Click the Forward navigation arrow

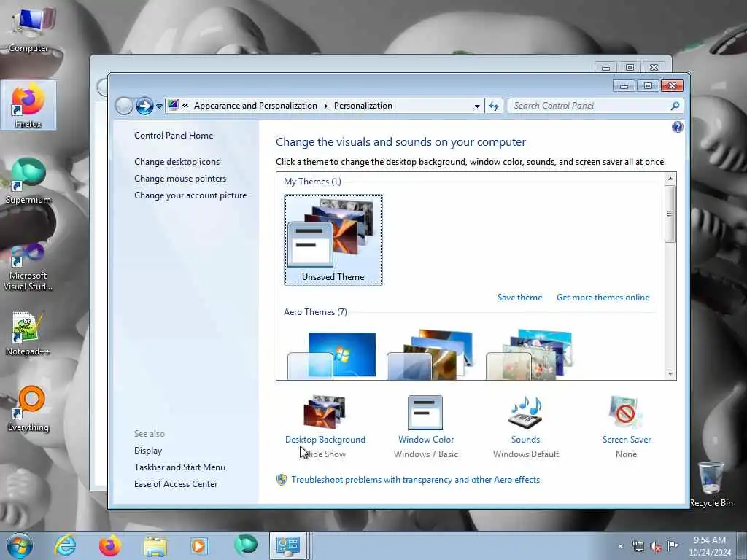tap(144, 106)
